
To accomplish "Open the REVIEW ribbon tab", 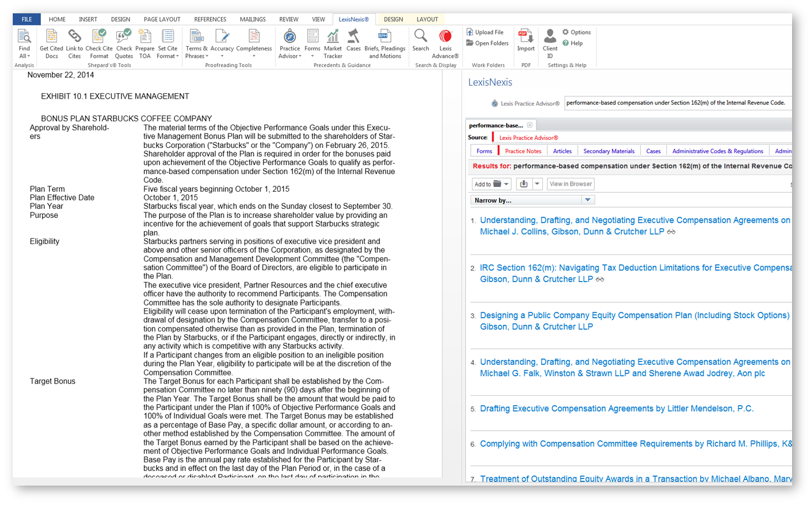I will (289, 19).
